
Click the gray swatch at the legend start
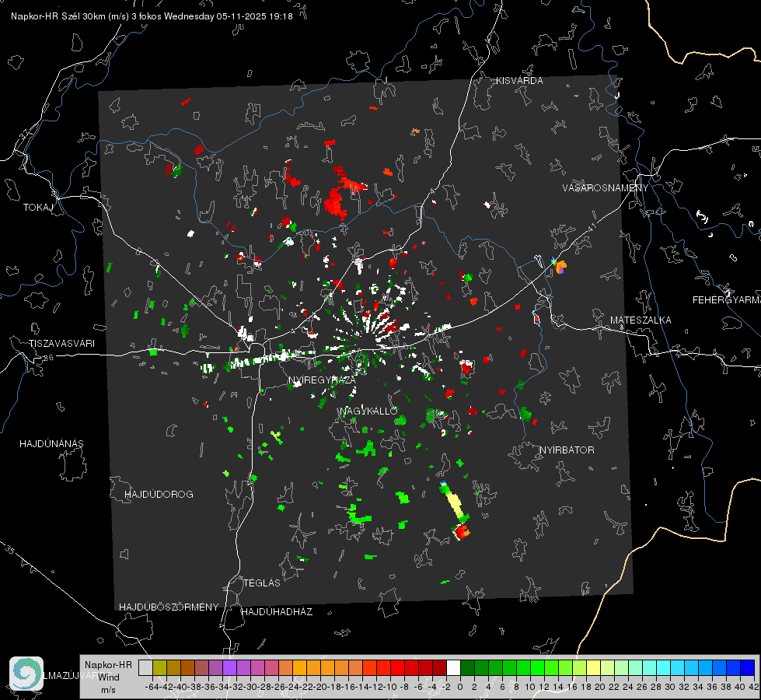(145, 667)
